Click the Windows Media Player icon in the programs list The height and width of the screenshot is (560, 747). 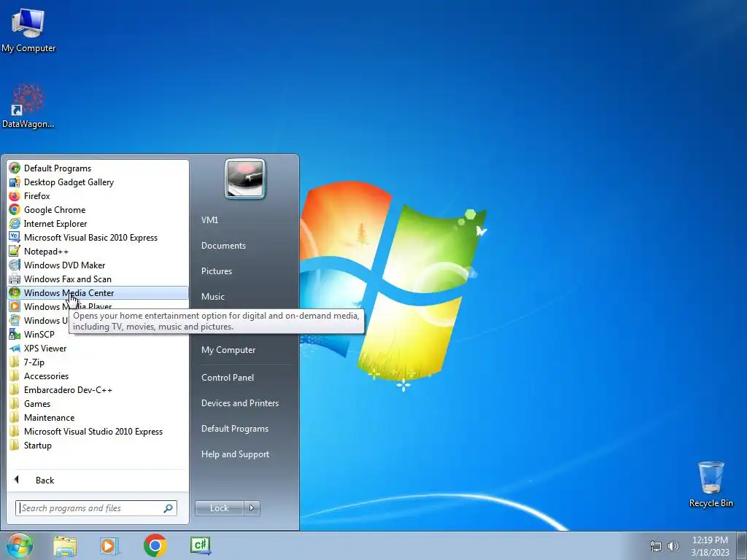[x=15, y=307]
